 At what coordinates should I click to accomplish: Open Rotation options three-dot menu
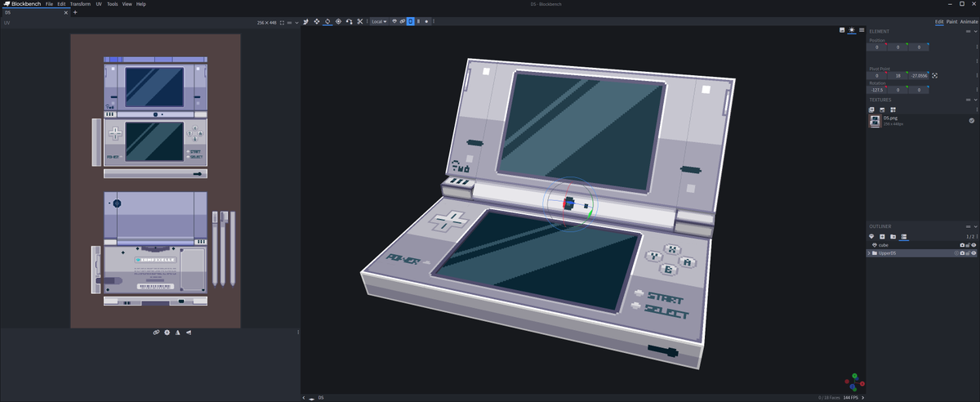(x=977, y=89)
